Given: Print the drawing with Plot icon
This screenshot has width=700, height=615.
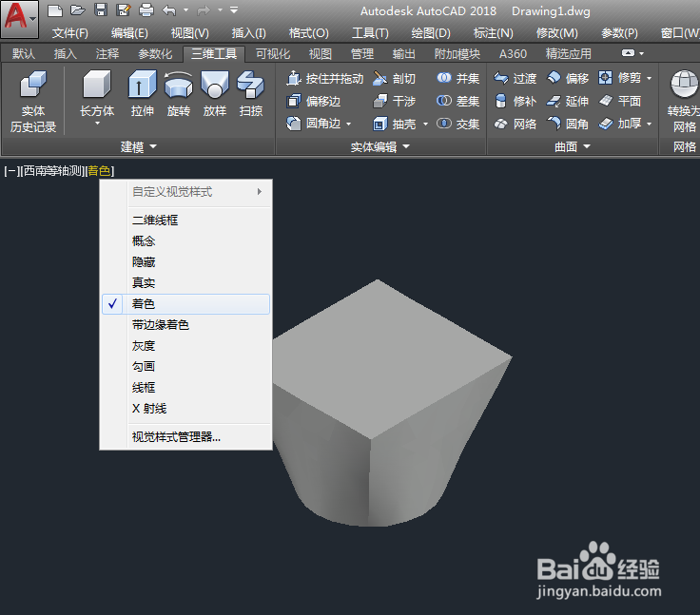Looking at the screenshot, I should (146, 10).
